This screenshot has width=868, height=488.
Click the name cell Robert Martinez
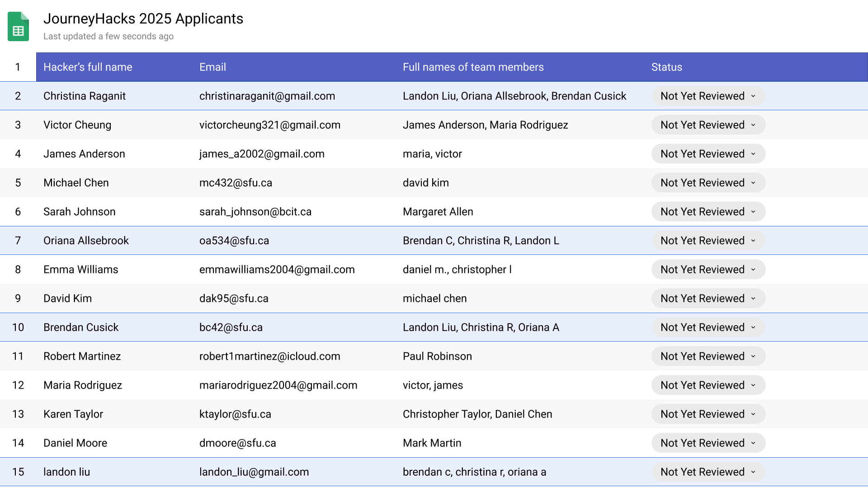[x=82, y=356]
